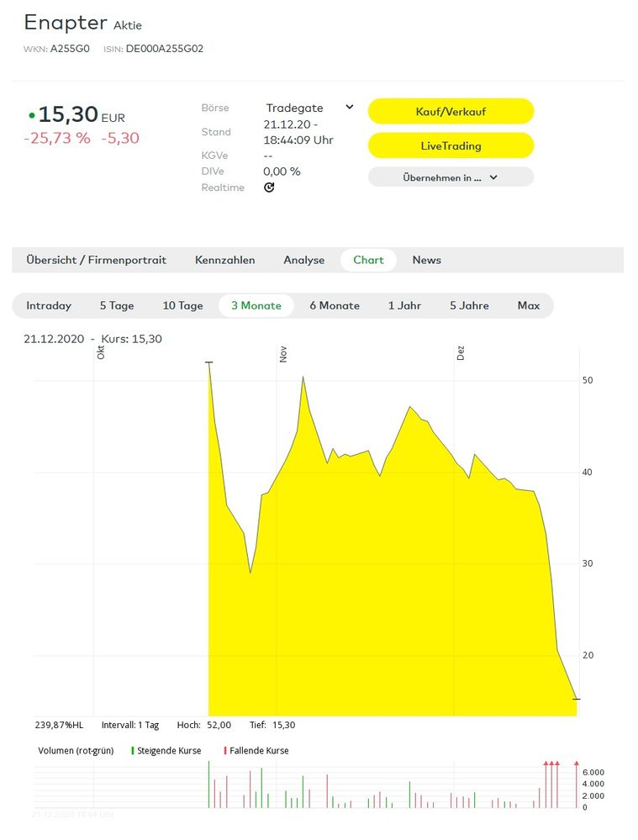This screenshot has height=840, width=638.
Task: Click the DIVe value 0,00 %
Action: click(282, 172)
